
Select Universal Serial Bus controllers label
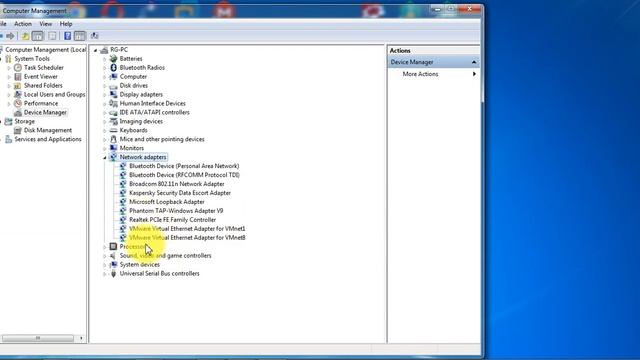point(160,273)
